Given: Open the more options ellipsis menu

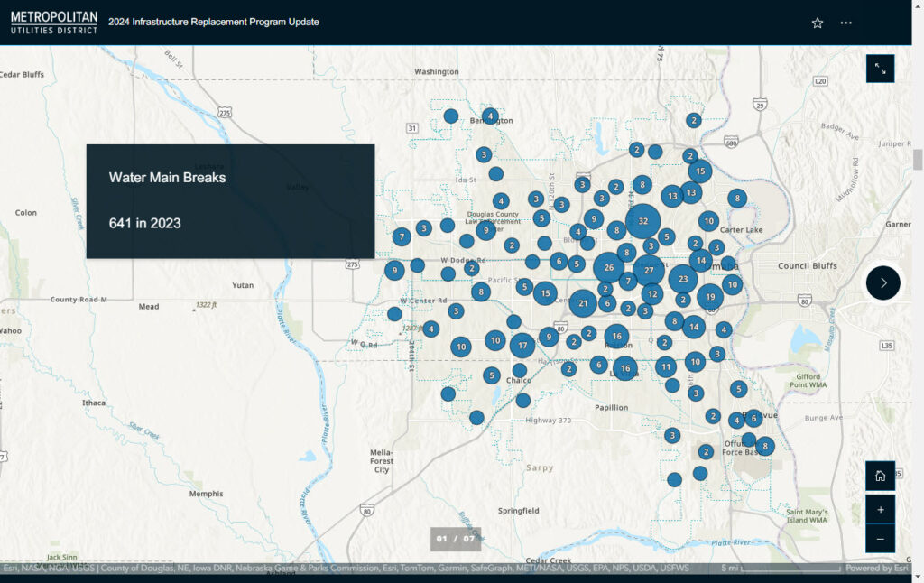Looking at the screenshot, I should [845, 23].
